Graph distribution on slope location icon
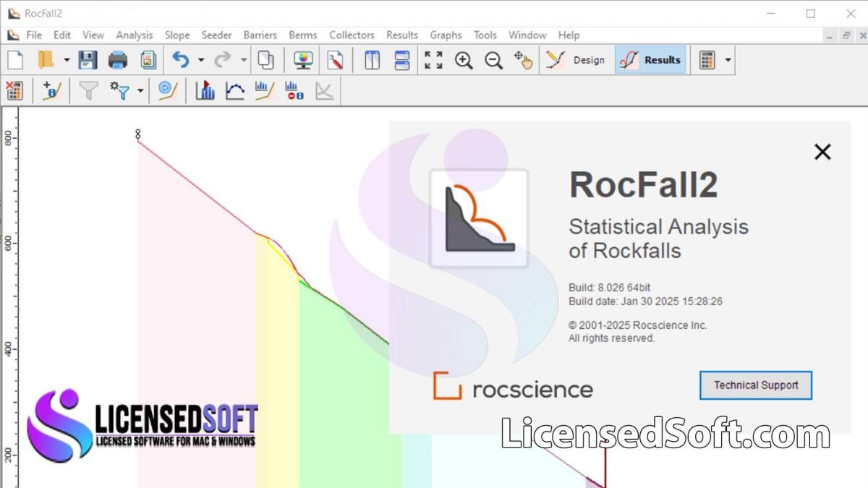Screen dimensions: 868x488 (x=265, y=90)
